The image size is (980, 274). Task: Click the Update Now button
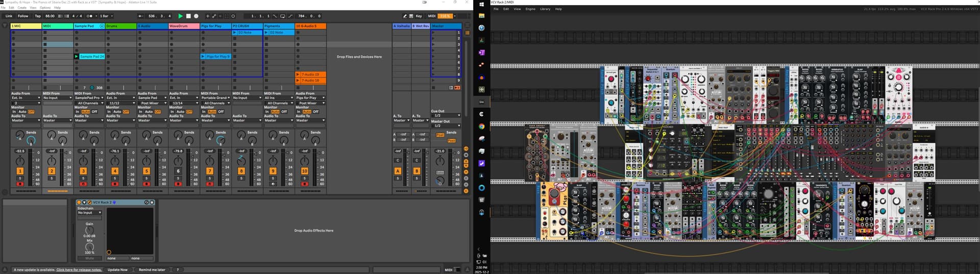point(117,270)
